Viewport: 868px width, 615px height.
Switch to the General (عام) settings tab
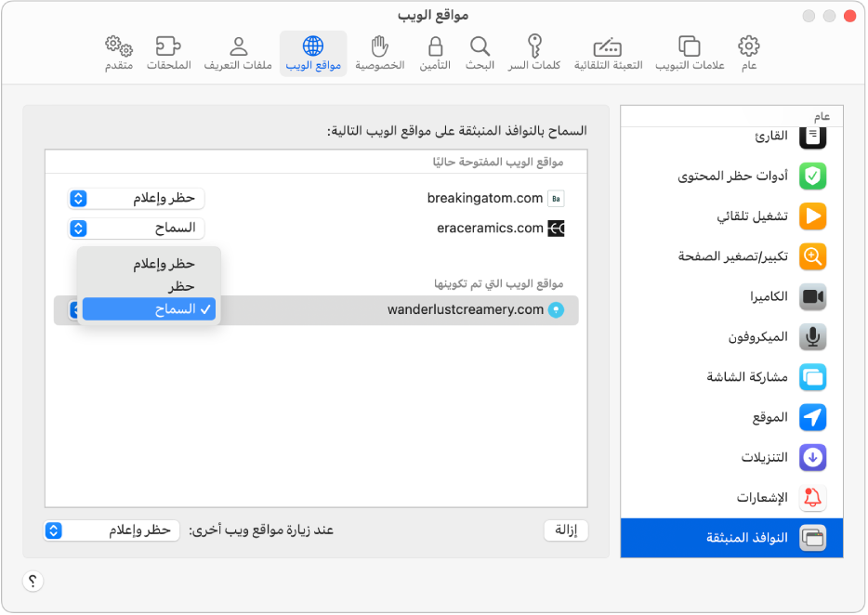[x=748, y=46]
